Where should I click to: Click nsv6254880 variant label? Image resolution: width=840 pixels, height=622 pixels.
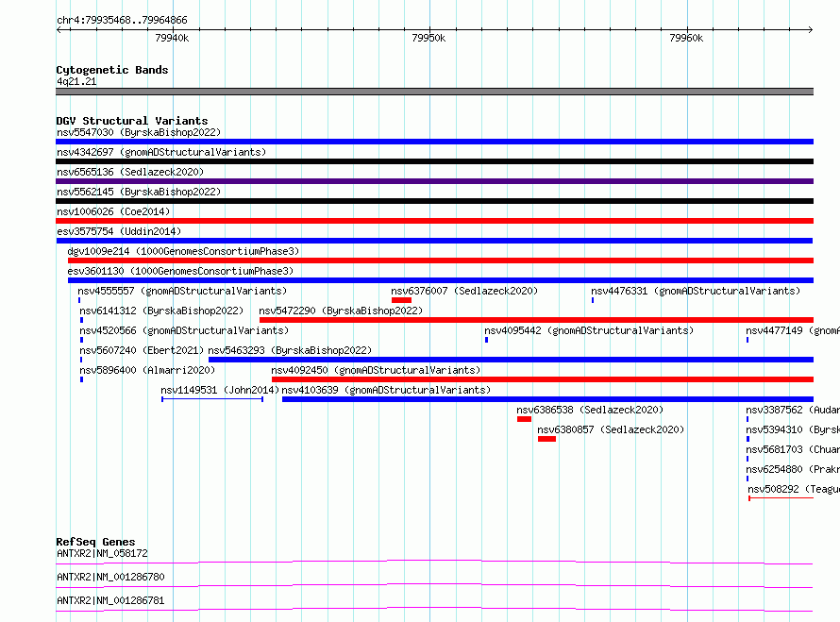pyautogui.click(x=793, y=469)
